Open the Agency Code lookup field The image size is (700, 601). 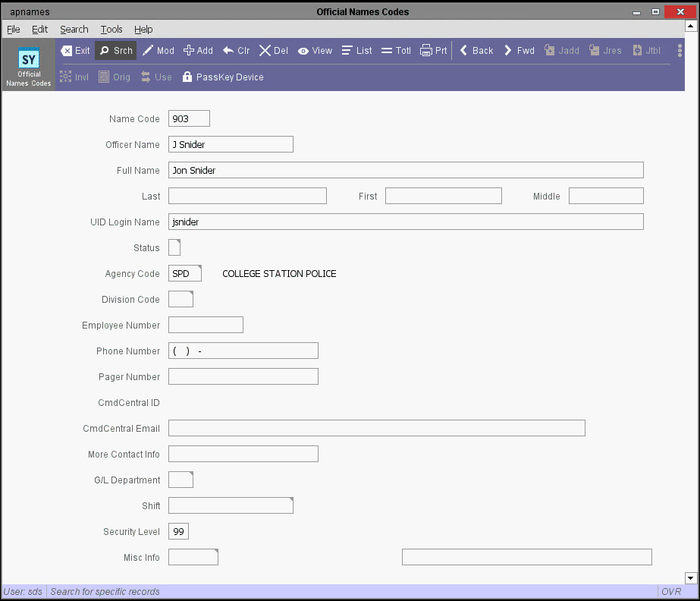click(x=185, y=273)
